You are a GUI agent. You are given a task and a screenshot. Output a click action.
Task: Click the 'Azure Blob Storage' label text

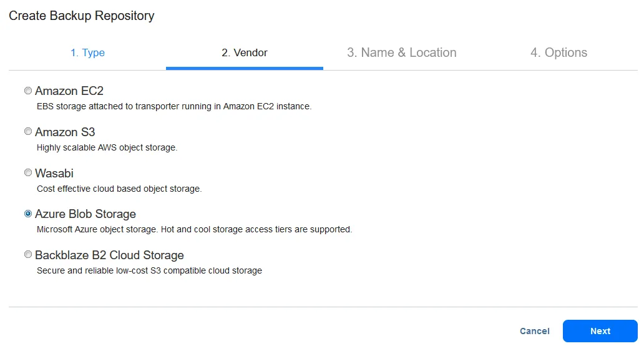point(85,214)
